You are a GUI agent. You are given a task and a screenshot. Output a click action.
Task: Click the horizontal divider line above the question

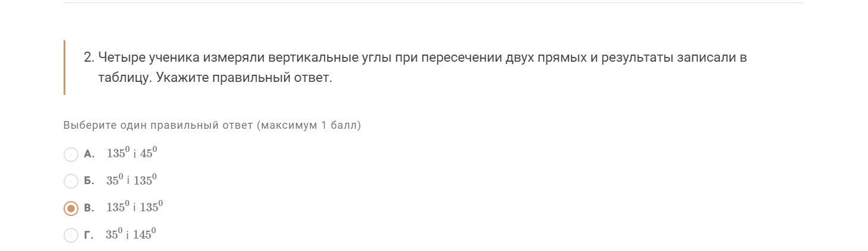click(433, 3)
